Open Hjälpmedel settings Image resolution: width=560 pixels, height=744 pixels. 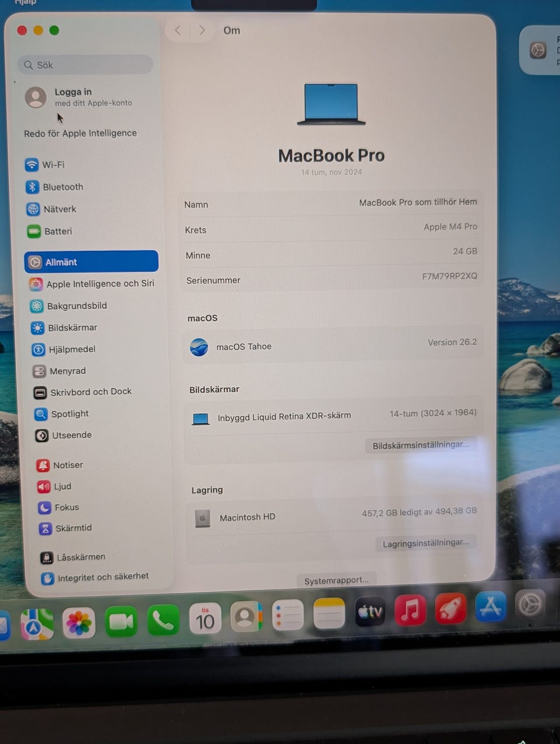[x=64, y=349]
